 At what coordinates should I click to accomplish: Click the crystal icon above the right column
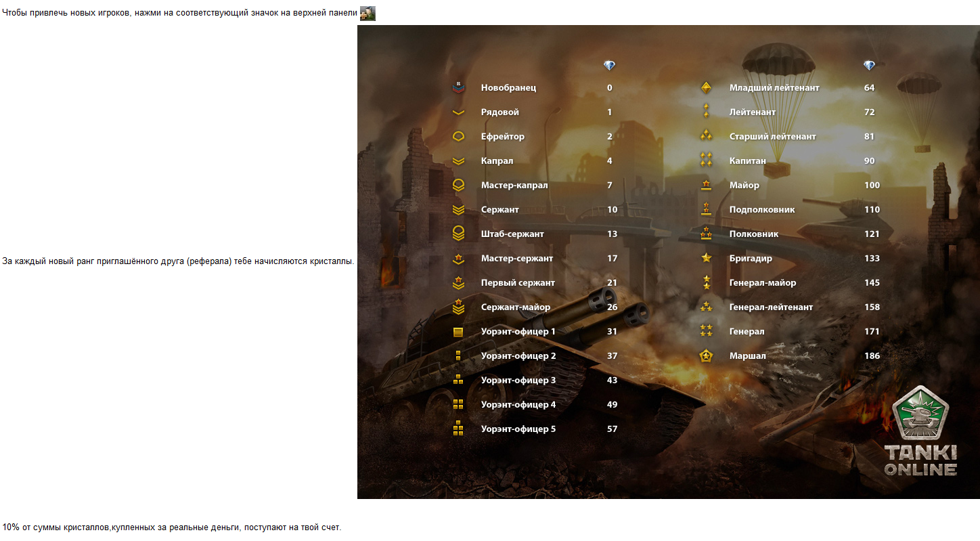click(870, 66)
